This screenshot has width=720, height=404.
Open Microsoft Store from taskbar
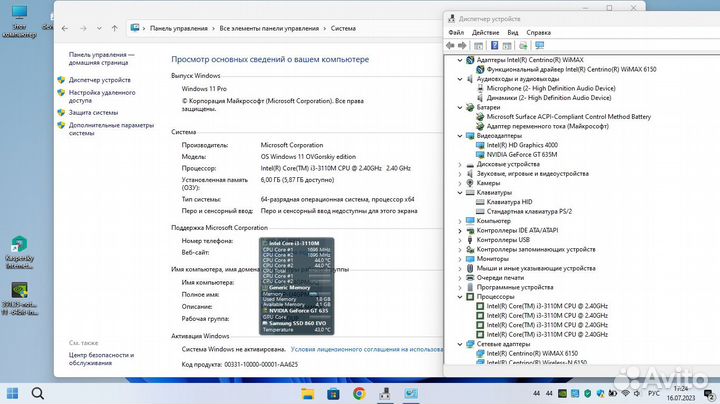333,393
